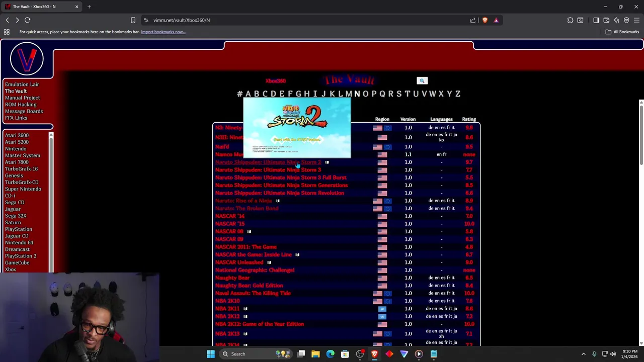644x362 pixels.
Task: Open the browser extensions puzzle icon
Action: (x=570, y=20)
